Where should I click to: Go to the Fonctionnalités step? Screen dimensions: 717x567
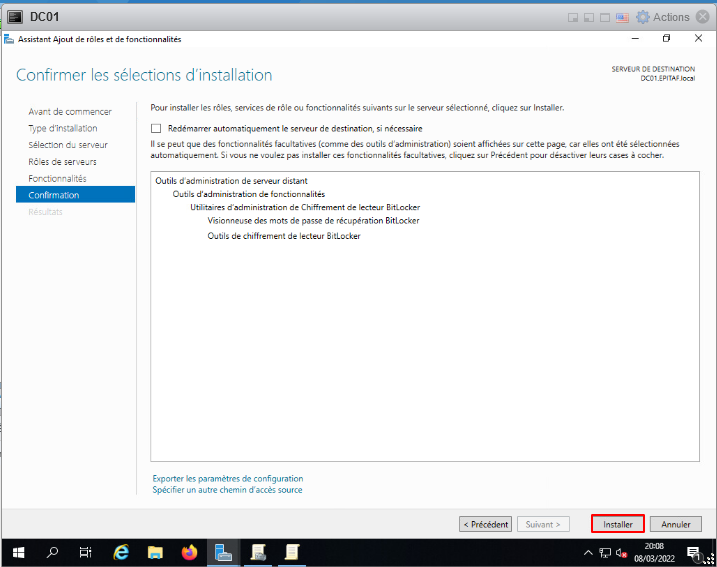(58, 178)
